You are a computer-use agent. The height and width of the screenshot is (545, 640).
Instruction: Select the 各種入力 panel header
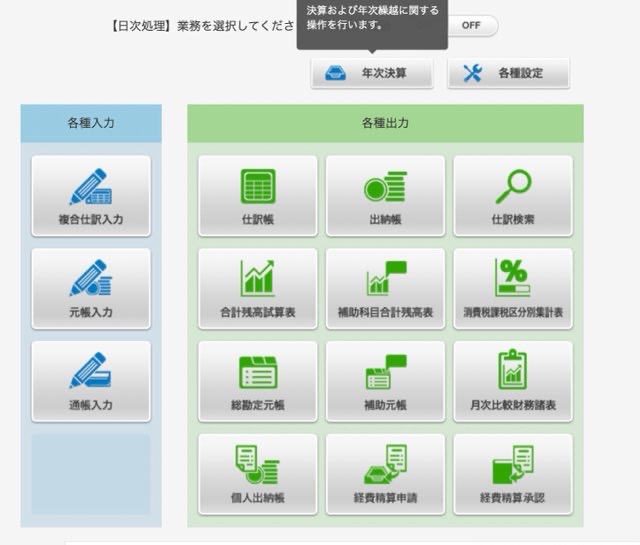(x=91, y=123)
